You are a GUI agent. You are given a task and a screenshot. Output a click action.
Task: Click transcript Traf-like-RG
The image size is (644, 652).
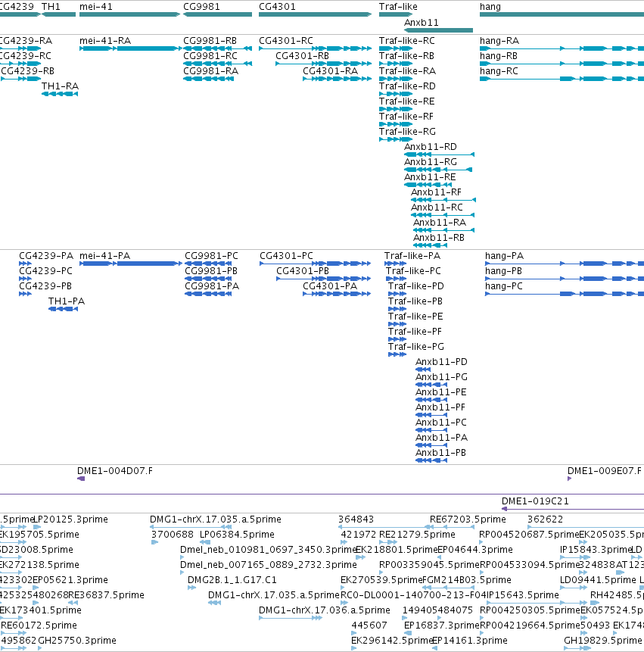(x=407, y=132)
